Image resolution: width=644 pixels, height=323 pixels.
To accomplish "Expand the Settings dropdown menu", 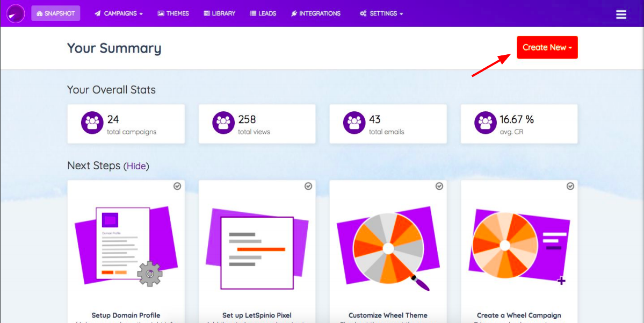I will (x=381, y=13).
